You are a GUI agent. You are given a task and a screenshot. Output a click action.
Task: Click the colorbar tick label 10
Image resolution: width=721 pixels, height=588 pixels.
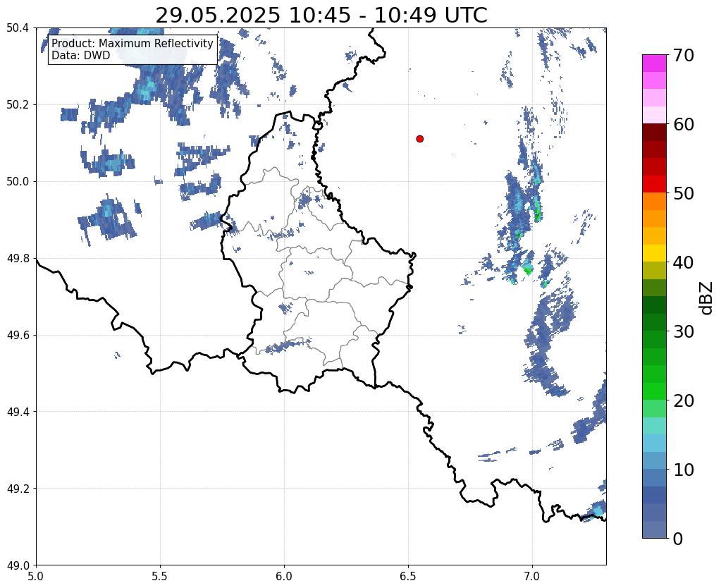(684, 470)
